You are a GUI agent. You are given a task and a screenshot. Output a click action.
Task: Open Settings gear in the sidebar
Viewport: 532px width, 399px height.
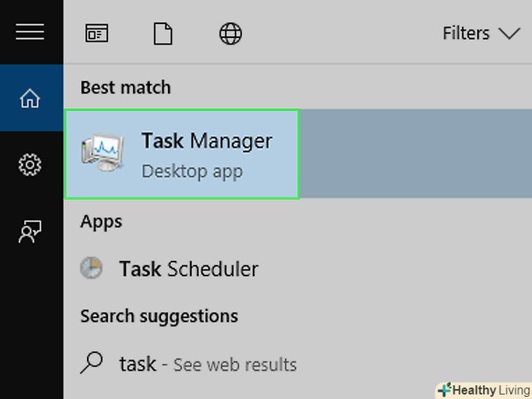pyautogui.click(x=30, y=165)
